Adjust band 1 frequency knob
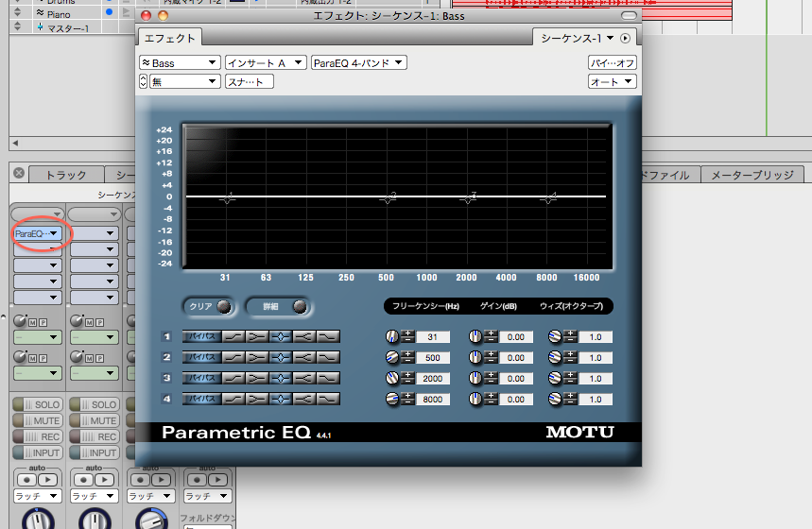Screen dimensions: 812x529 click(x=392, y=336)
